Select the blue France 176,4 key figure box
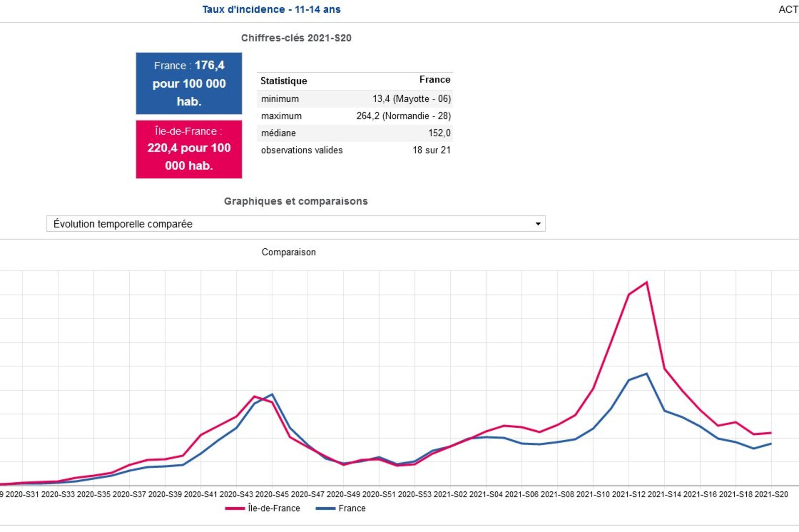This screenshot has width=799, height=532. click(189, 83)
